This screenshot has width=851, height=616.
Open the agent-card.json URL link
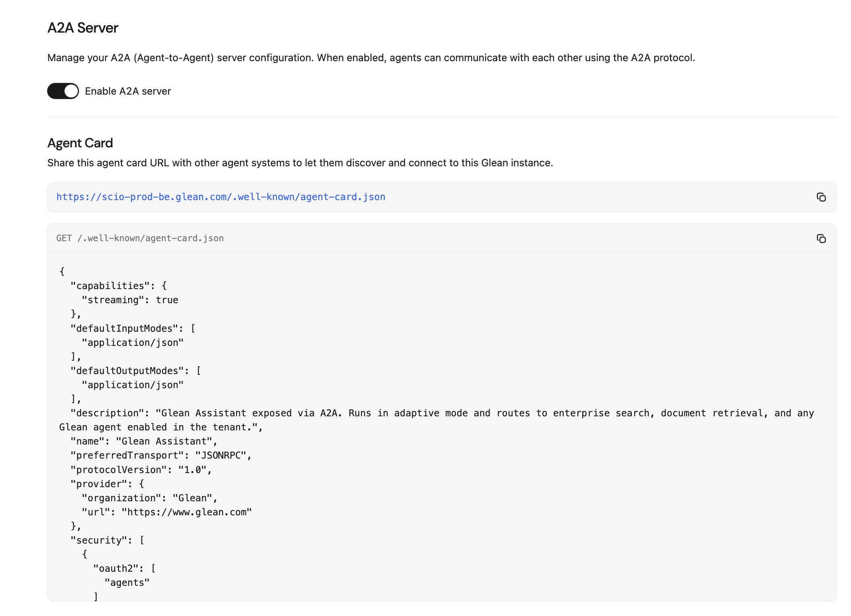pyautogui.click(x=221, y=197)
